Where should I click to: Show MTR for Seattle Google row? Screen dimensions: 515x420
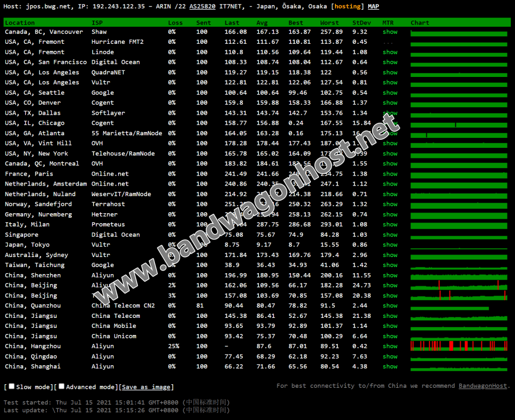(x=390, y=93)
